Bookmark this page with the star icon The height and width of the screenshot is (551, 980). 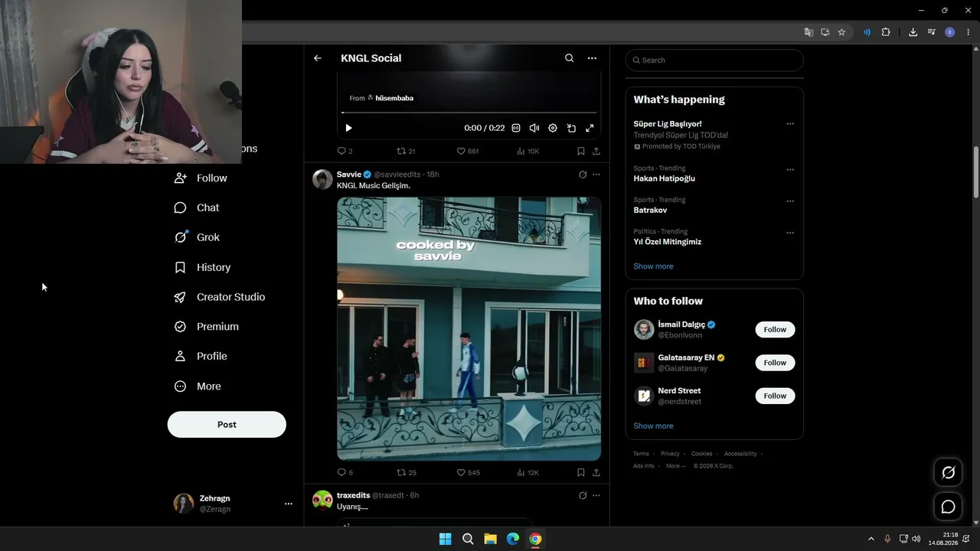[x=841, y=32]
